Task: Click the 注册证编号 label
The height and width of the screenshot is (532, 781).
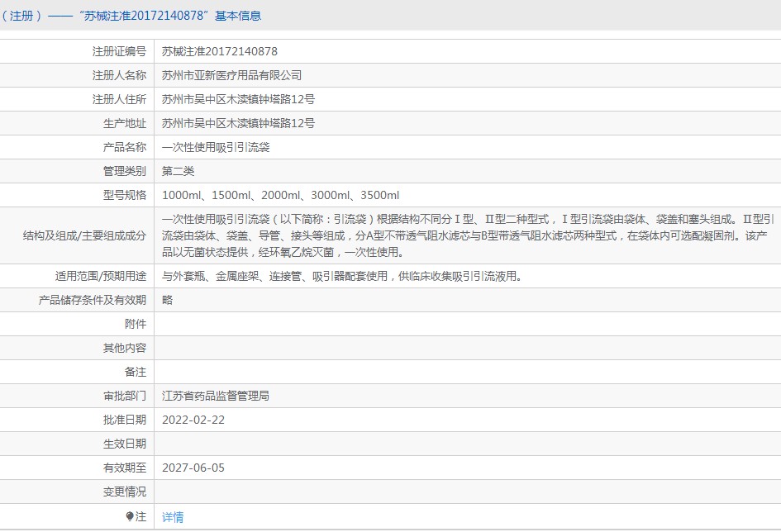Action: pos(119,51)
